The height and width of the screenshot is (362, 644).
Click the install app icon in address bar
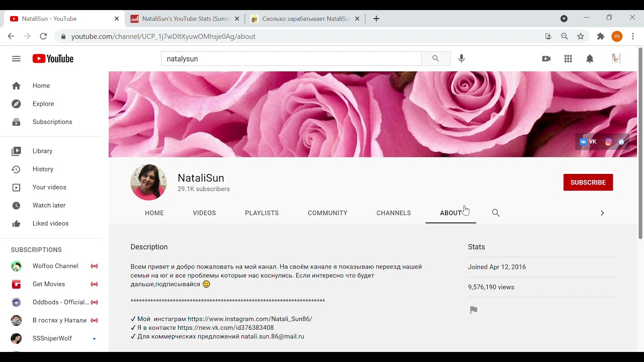(x=548, y=36)
